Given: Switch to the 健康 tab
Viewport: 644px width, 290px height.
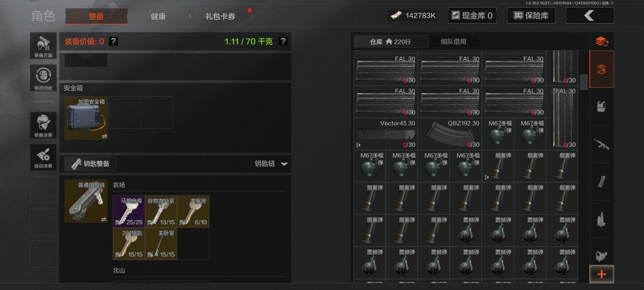Looking at the screenshot, I should point(158,16).
